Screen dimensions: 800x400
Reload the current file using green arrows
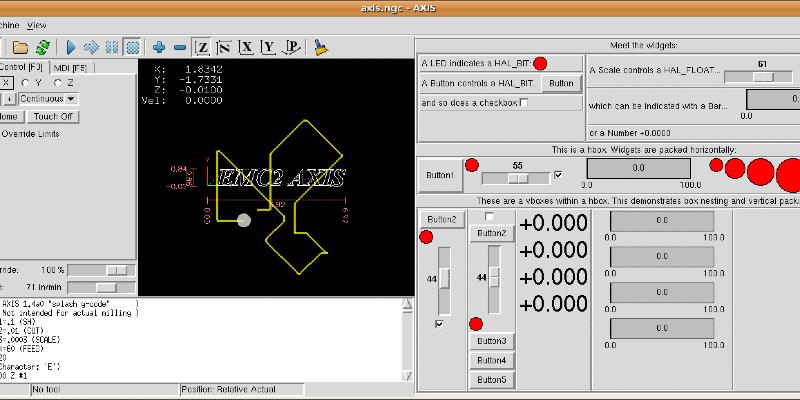[43, 47]
